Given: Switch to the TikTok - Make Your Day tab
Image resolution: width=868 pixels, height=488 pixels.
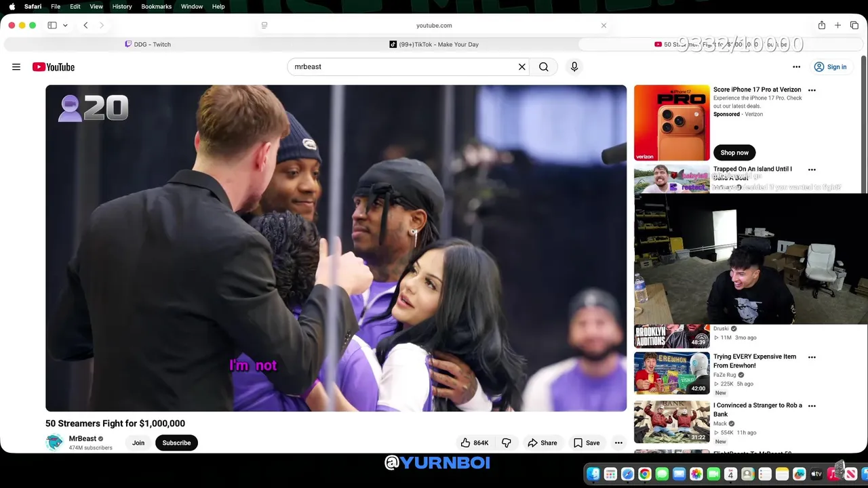Looking at the screenshot, I should 434,44.
